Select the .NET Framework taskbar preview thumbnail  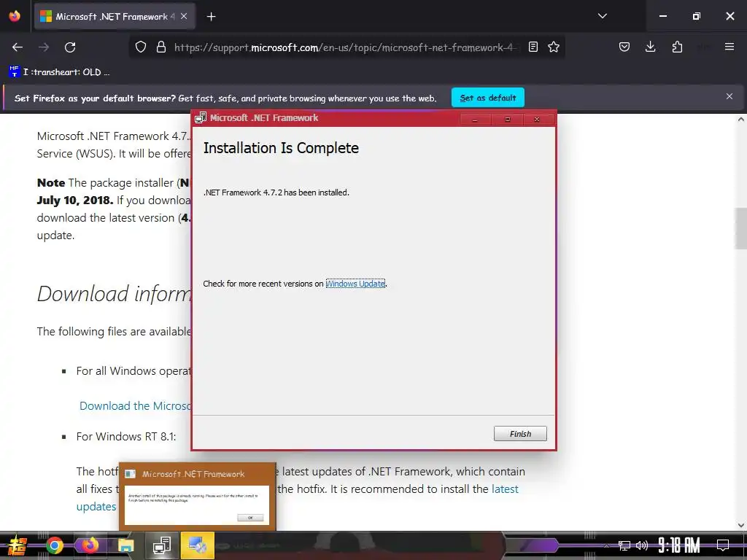pyautogui.click(x=197, y=496)
